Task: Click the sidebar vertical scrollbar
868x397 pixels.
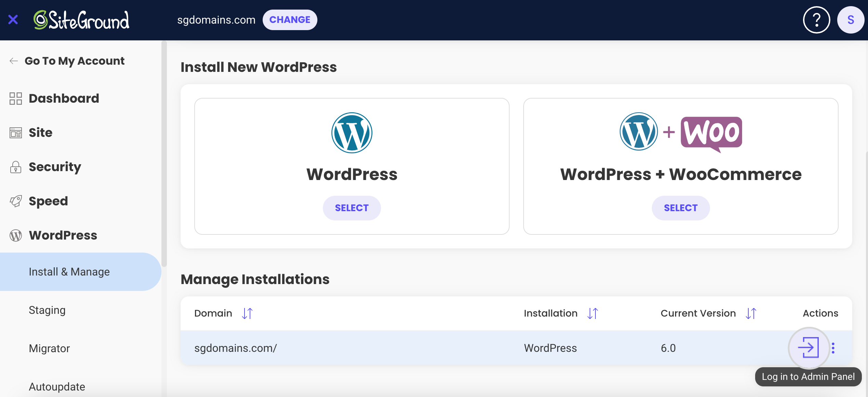Action: (x=164, y=154)
